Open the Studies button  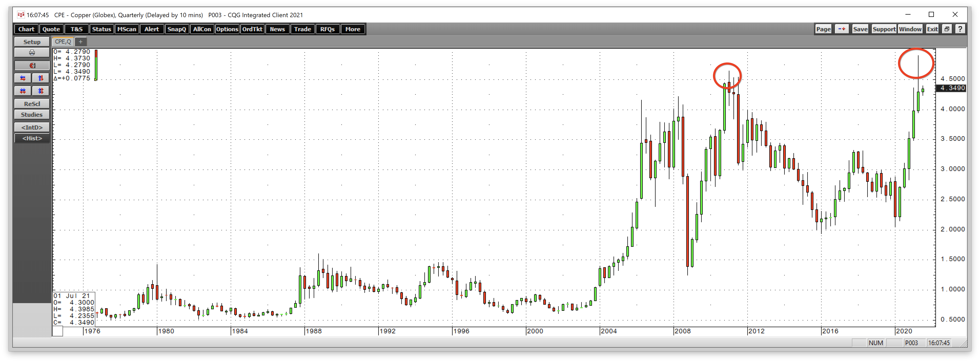point(32,114)
